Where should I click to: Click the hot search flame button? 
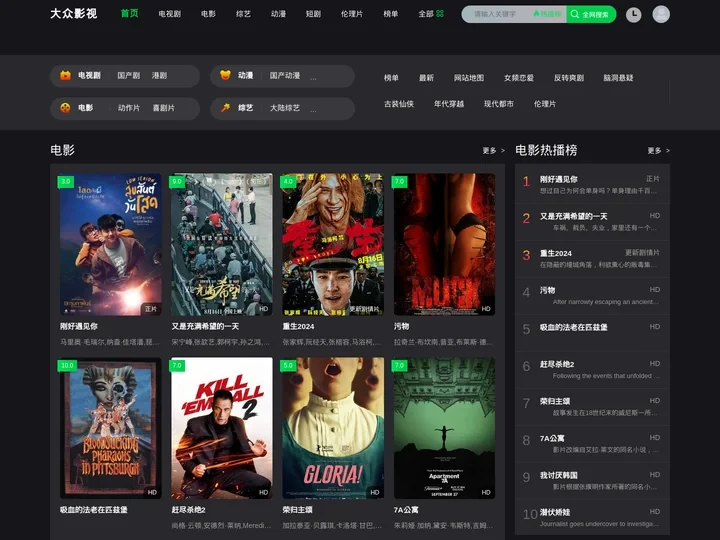[x=547, y=14]
